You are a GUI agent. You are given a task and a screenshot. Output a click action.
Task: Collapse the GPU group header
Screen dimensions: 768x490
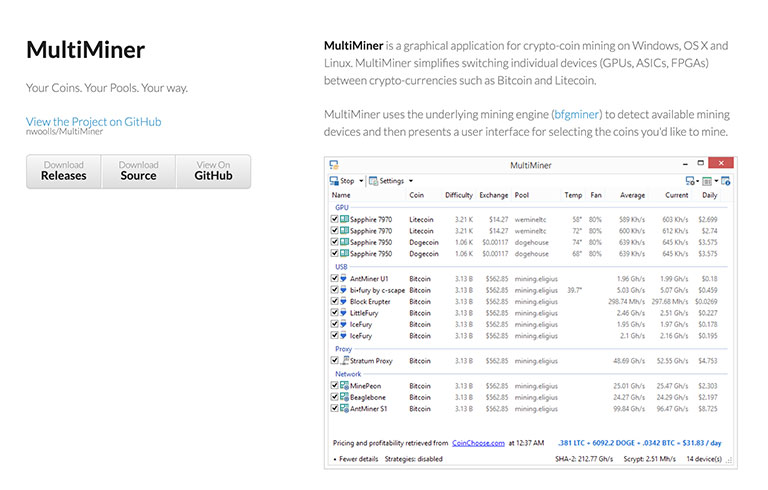tap(342, 207)
